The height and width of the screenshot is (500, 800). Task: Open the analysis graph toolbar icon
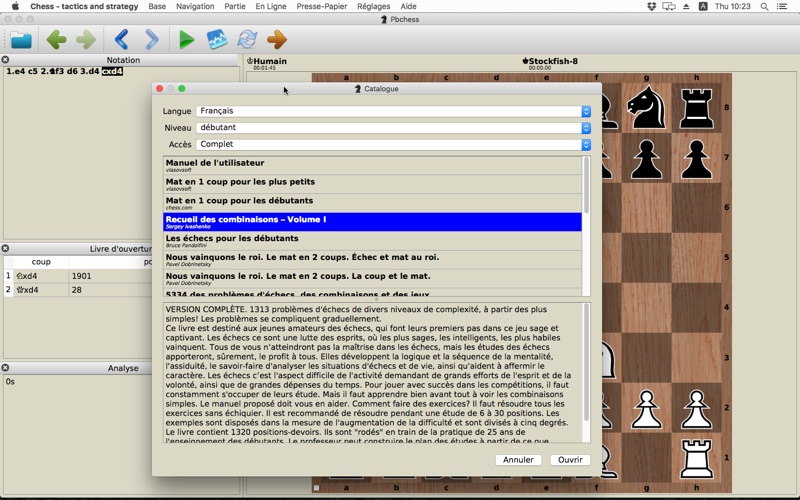coord(217,39)
